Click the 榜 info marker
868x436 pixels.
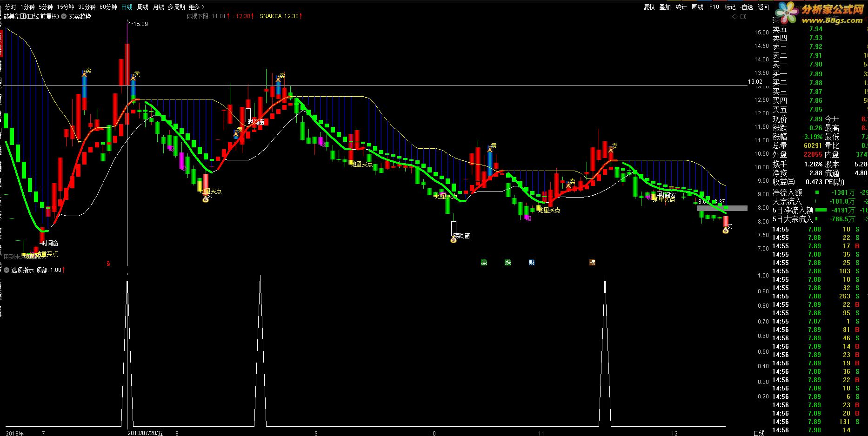592,263
